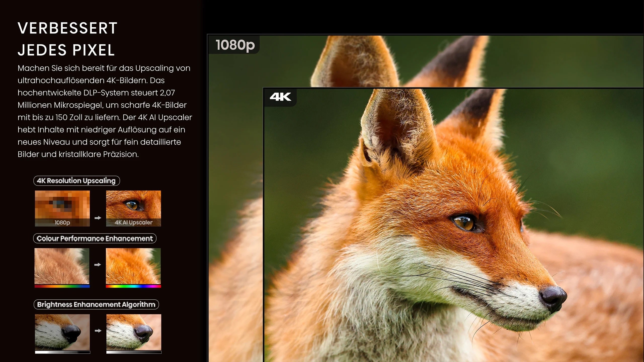
Task: Click the 4K logo badge
Action: 280,97
